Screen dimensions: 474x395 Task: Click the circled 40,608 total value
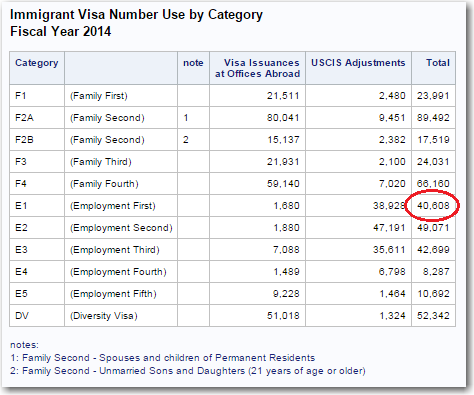coord(433,206)
